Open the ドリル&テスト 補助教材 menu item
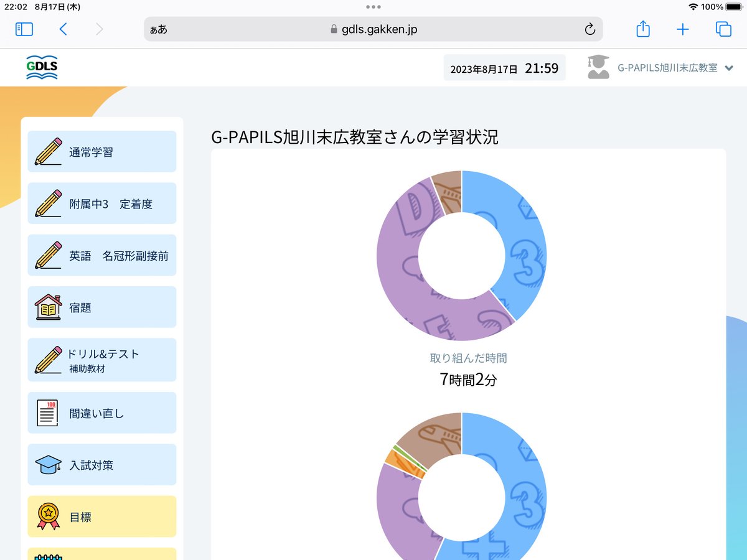This screenshot has height=560, width=747. [x=102, y=360]
